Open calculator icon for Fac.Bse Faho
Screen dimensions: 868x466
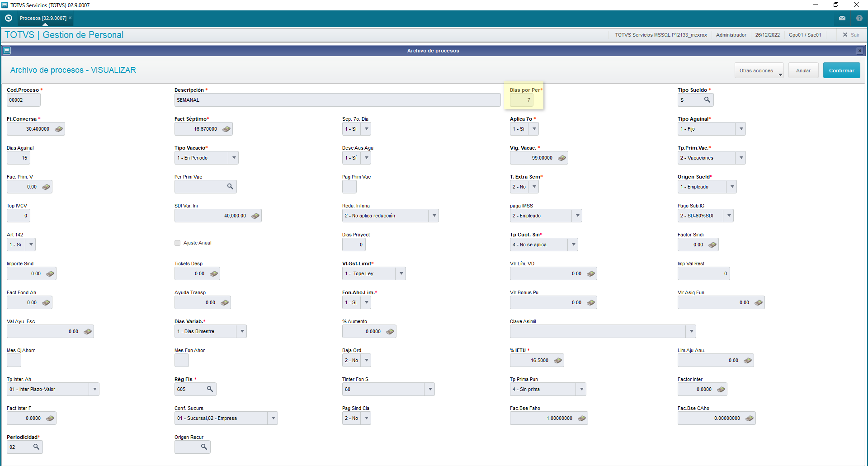[582, 419]
